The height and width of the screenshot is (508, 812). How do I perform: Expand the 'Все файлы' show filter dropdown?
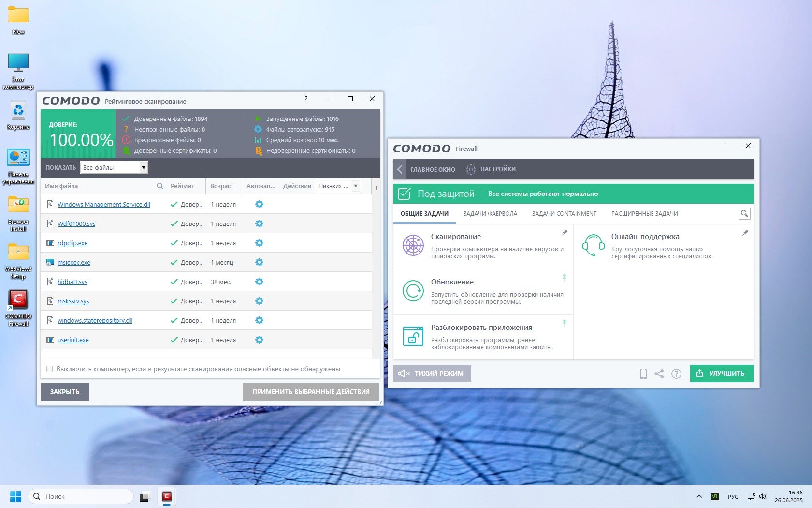tap(144, 167)
